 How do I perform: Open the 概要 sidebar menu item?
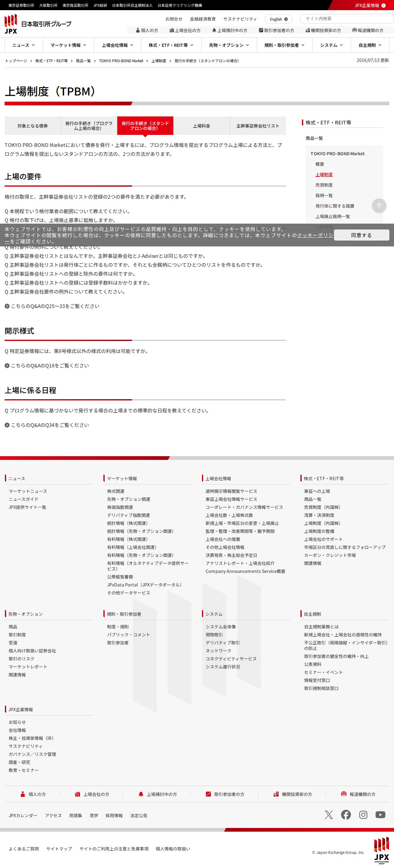320,164
